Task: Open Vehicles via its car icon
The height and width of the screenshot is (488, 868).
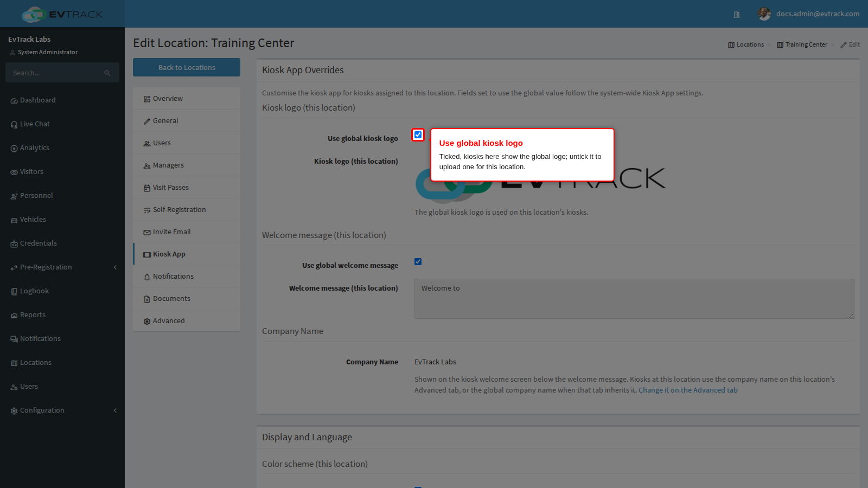Action: (x=14, y=220)
